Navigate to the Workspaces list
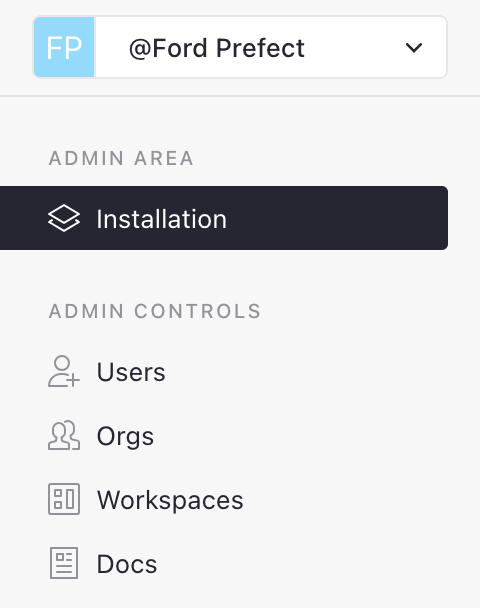The width and height of the screenshot is (480, 608). [170, 500]
